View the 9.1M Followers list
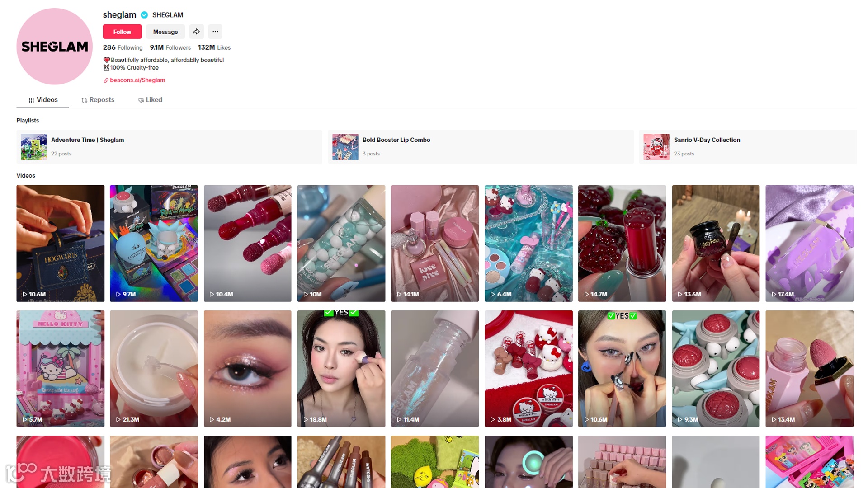This screenshot has height=488, width=868. (x=170, y=47)
